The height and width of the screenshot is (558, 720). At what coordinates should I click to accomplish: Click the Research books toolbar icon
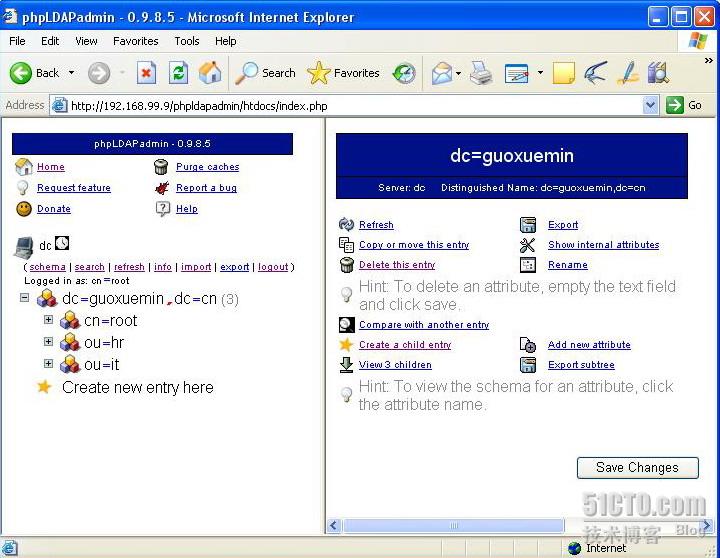(658, 73)
